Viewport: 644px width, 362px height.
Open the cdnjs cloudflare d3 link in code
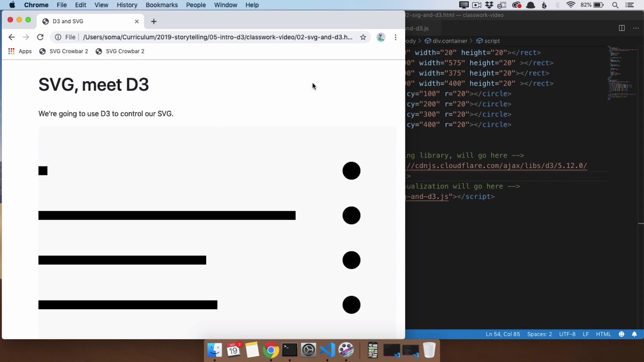[497, 166]
